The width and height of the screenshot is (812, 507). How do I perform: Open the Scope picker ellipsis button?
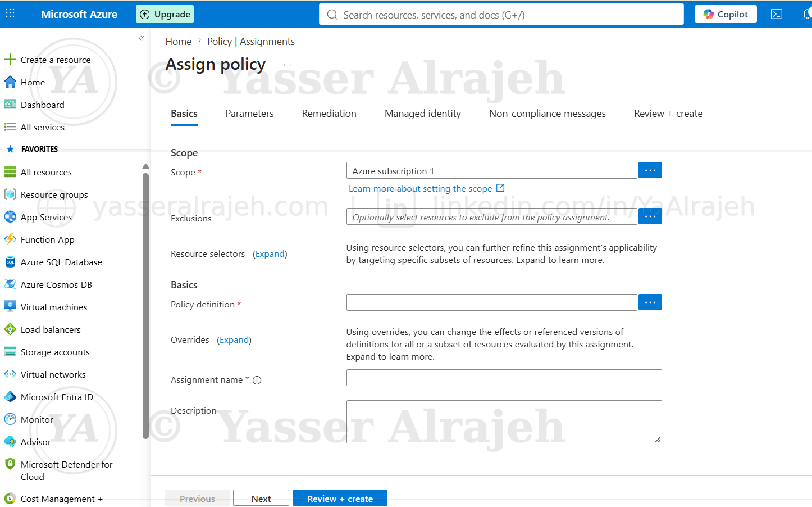(x=650, y=170)
